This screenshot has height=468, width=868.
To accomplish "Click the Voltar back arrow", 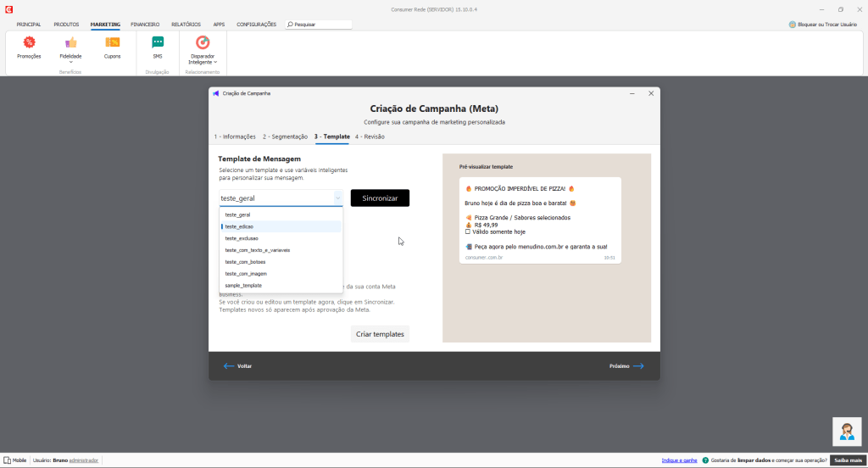I will pos(229,366).
